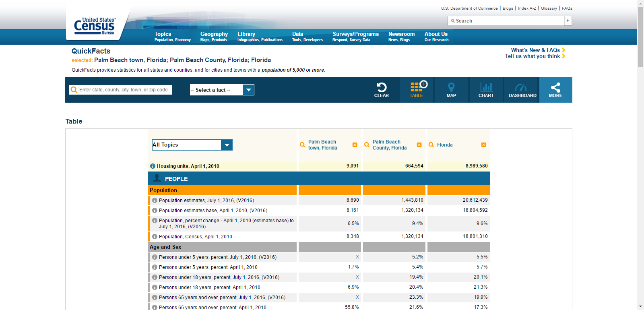
Task: Click the PEOPLE section person icon
Action: click(x=157, y=178)
